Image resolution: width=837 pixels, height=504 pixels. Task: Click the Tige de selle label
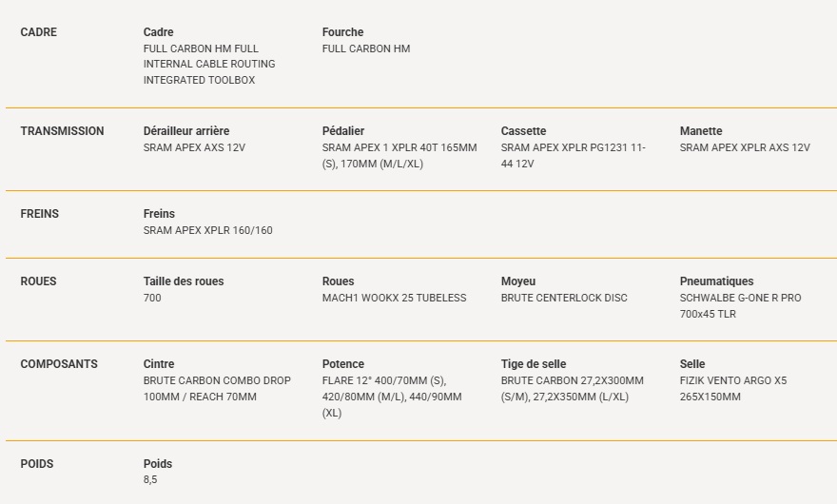pos(534,364)
